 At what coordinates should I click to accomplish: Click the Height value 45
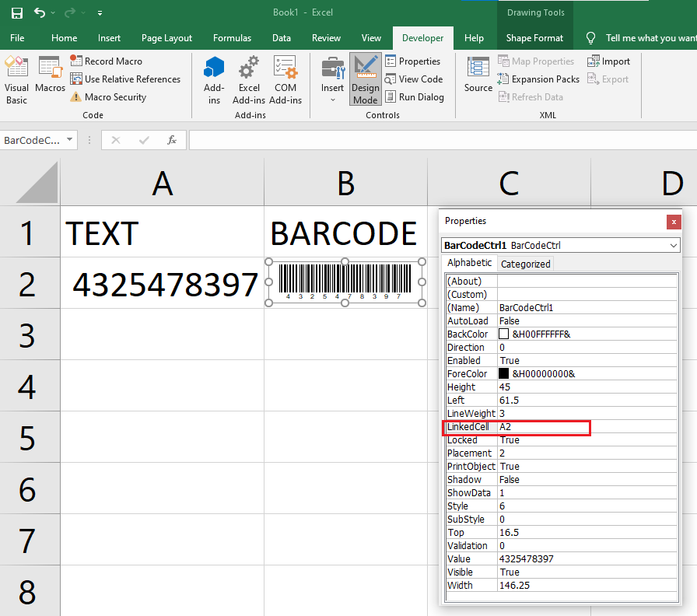587,387
